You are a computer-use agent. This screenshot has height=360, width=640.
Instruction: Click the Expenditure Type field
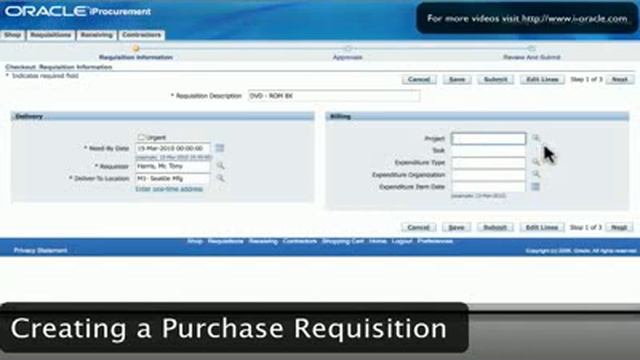[x=489, y=163]
